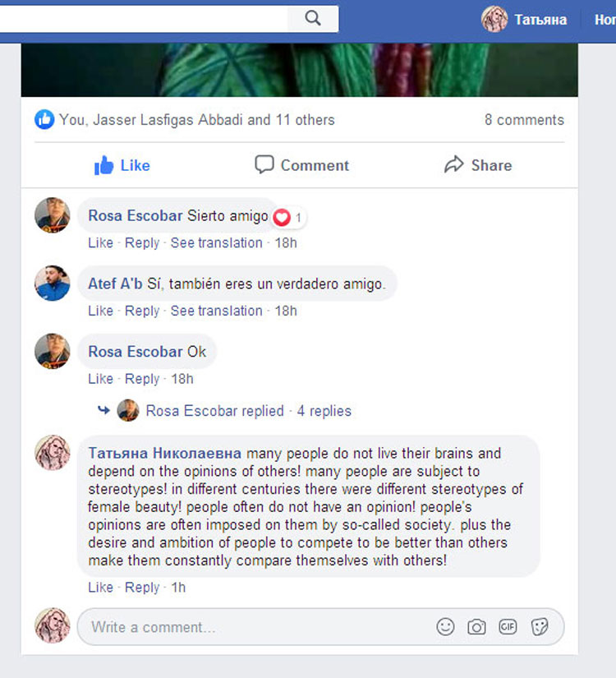Expand the 8 comments count
616x678 pixels.
[x=524, y=120]
